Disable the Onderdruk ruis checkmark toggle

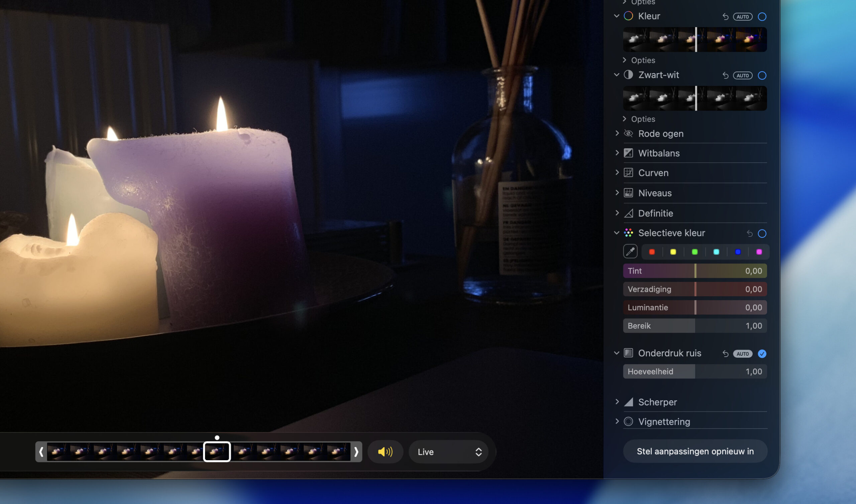(x=762, y=354)
